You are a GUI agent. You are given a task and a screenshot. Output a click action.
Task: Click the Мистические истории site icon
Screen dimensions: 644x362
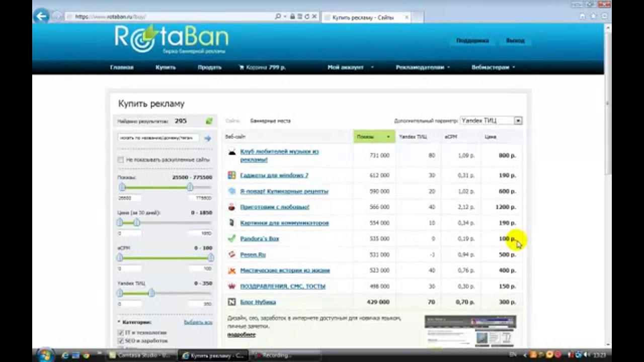(x=232, y=270)
